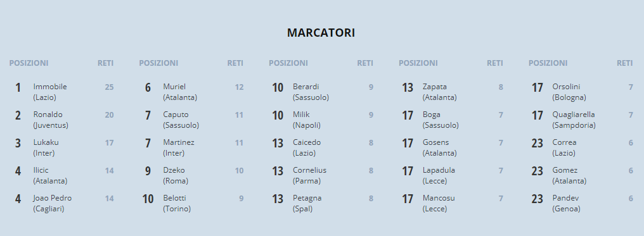Select the Caputo (Sassuolo) entry
The image size is (644, 236).
191,120
